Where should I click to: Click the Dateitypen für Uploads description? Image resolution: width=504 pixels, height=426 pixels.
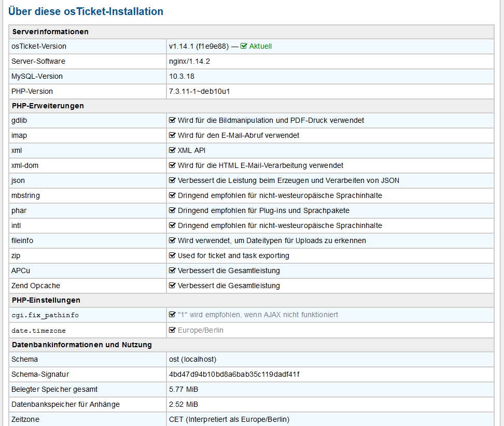tap(272, 240)
